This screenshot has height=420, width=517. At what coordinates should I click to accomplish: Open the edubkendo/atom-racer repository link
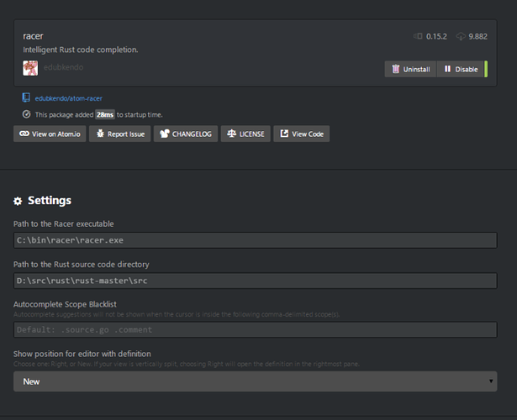(x=69, y=98)
